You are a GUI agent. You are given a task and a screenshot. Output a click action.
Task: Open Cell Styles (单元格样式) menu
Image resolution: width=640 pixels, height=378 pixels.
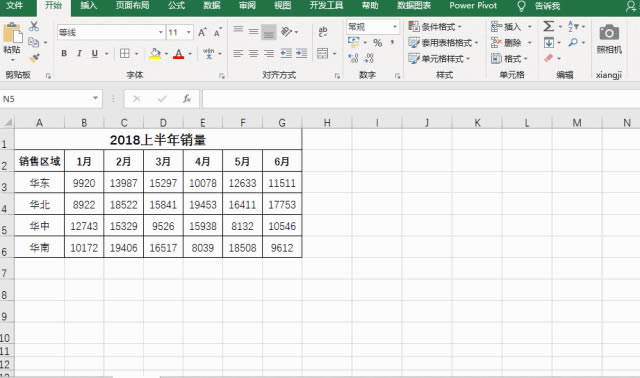pos(439,58)
